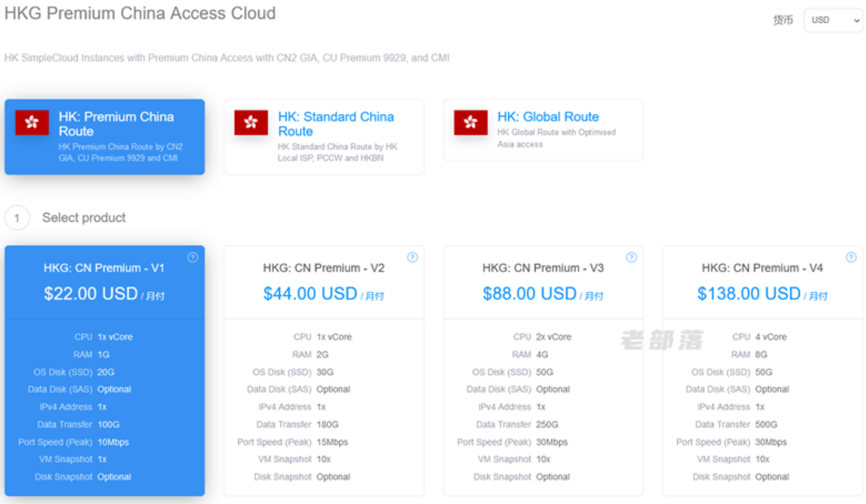Viewport: 866px width, 504px height.
Task: Click the 15Mbps port speed value in V2
Action: coord(332,442)
